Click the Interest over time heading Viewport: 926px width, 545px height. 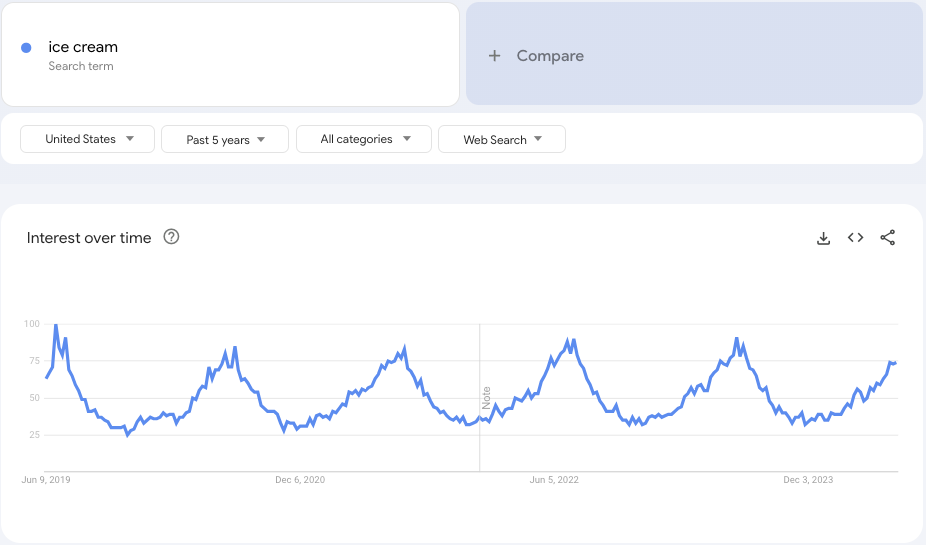(89, 238)
